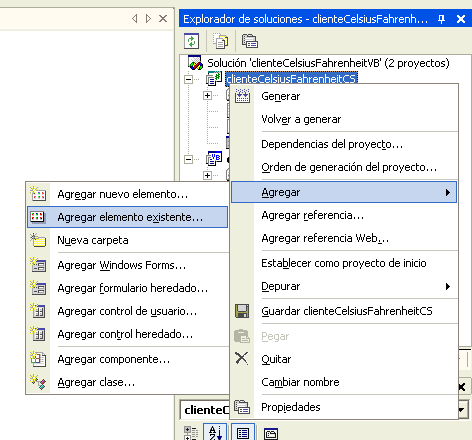Click the floppy disk save icon

pos(242,311)
